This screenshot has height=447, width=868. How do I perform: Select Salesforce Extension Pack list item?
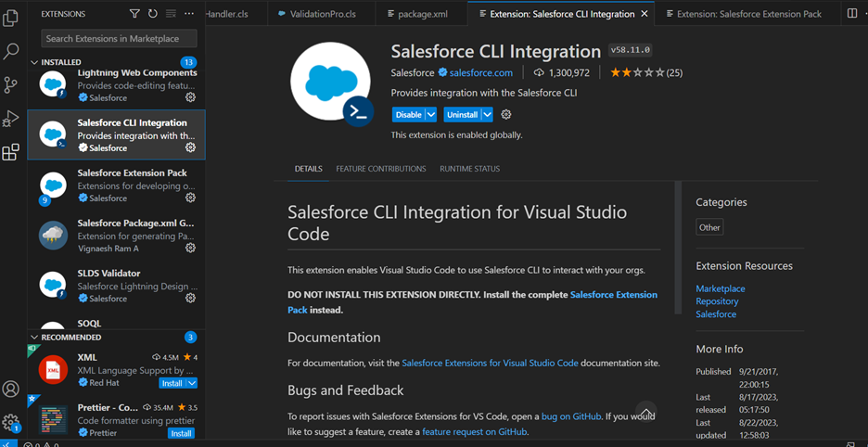(x=117, y=185)
